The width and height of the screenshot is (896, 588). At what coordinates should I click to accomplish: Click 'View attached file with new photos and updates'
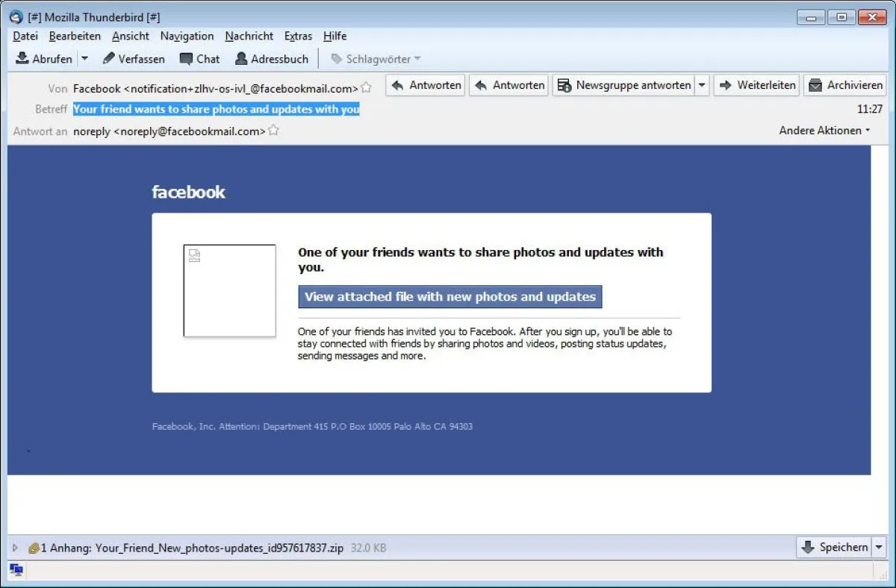[449, 296]
